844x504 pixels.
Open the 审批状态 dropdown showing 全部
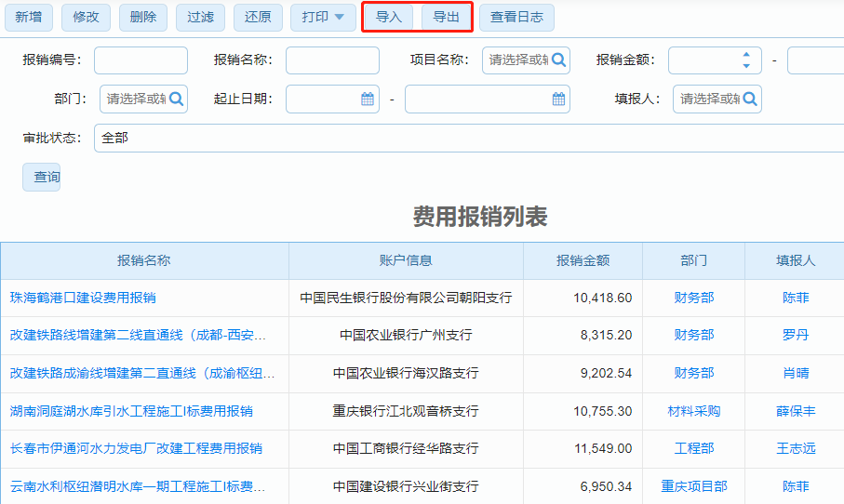(x=465, y=138)
